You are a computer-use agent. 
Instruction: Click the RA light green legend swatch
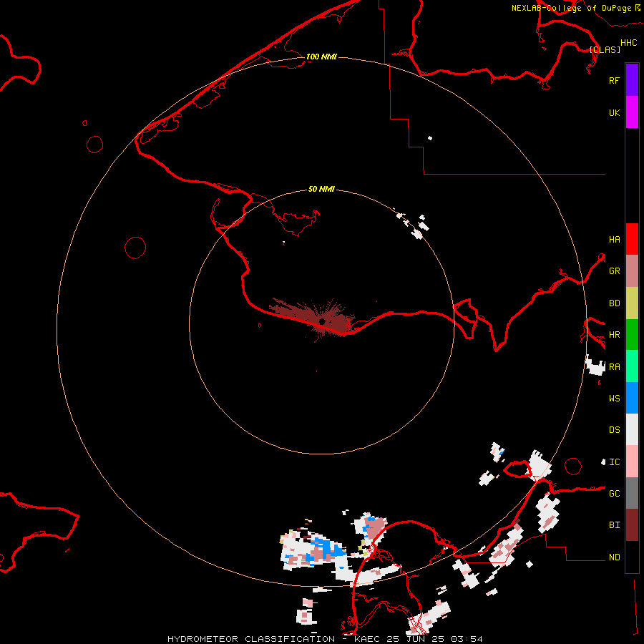[x=632, y=366]
